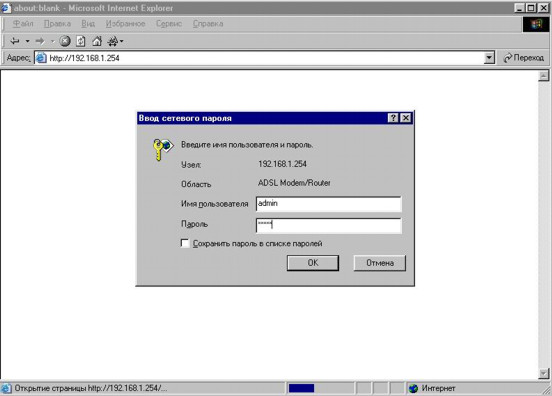This screenshot has width=552, height=396.
Task: Click the Отмена cancel button
Action: click(x=380, y=263)
